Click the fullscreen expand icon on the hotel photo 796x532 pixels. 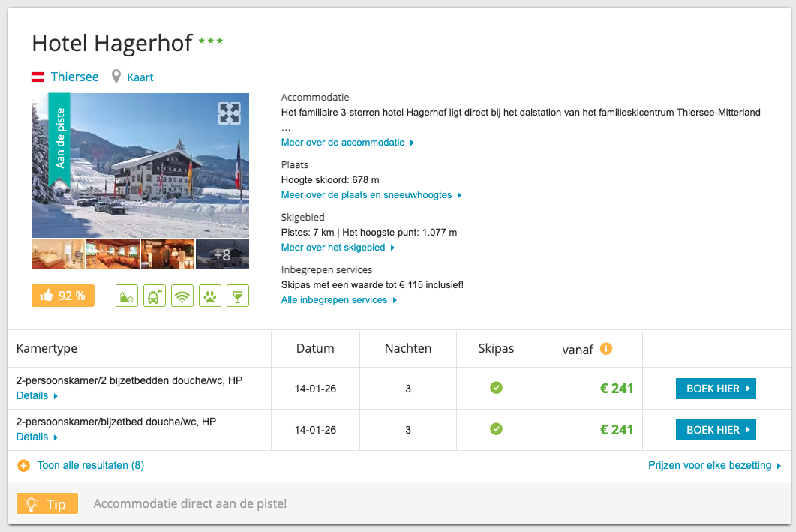coord(230,113)
